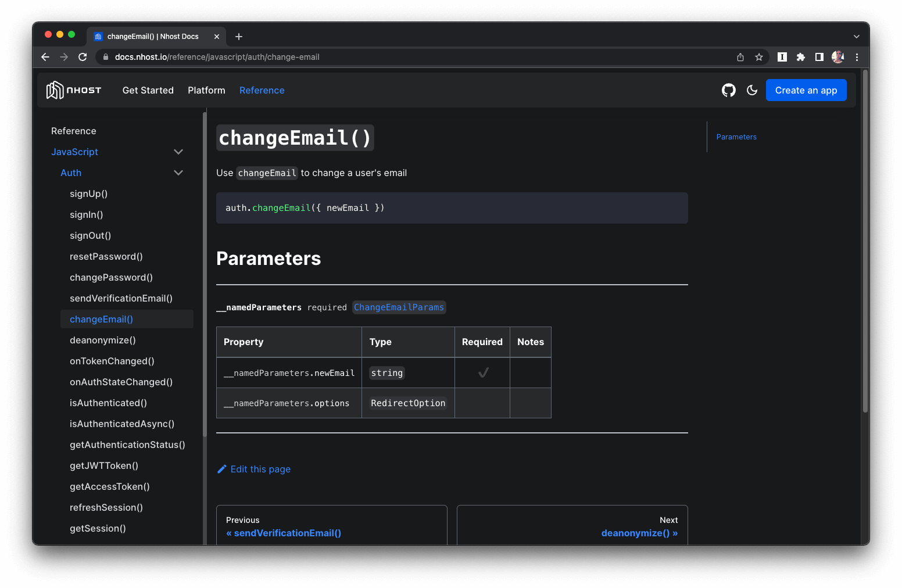Open getAuthenticationStatus() in sidebar
Viewport: 902px width, 588px height.
127,444
